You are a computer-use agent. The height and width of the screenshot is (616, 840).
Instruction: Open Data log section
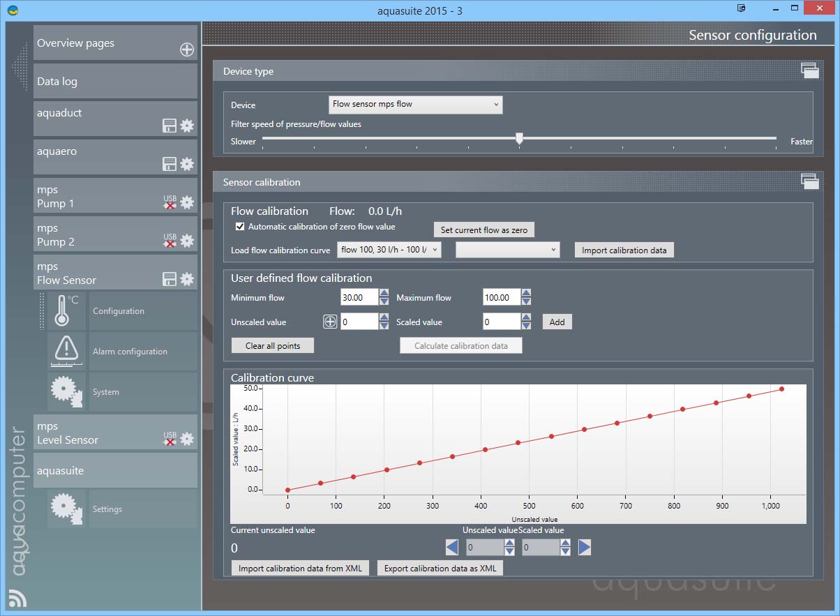pos(116,82)
